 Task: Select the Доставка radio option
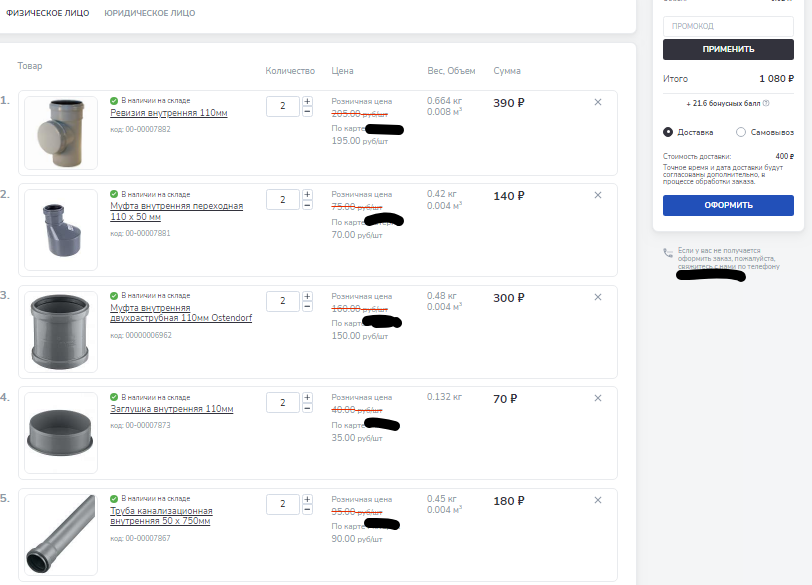tap(668, 132)
